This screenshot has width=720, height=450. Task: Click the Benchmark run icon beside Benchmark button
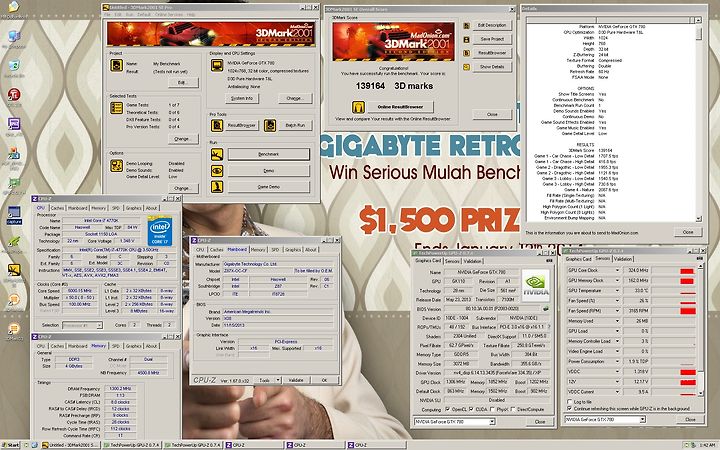(217, 154)
